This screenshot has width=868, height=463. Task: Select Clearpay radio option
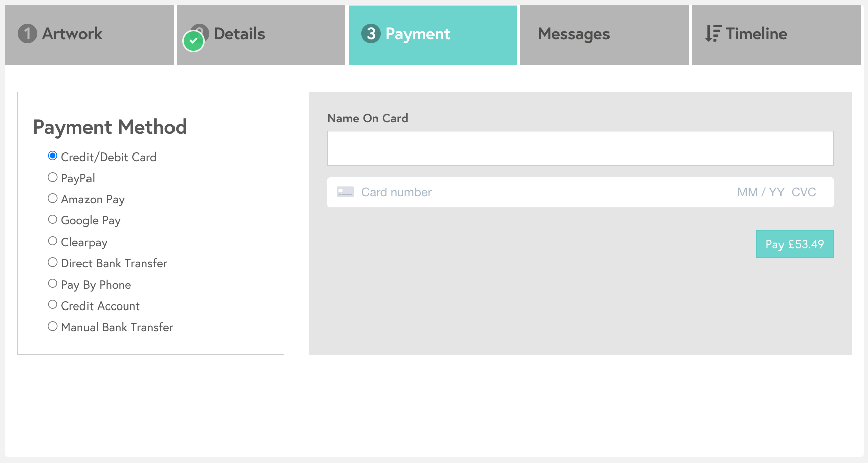53,241
